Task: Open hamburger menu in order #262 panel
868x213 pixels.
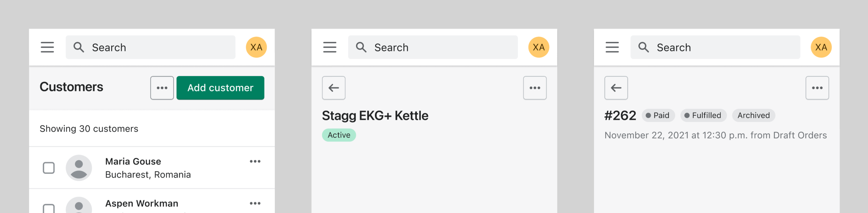Action: 612,47
